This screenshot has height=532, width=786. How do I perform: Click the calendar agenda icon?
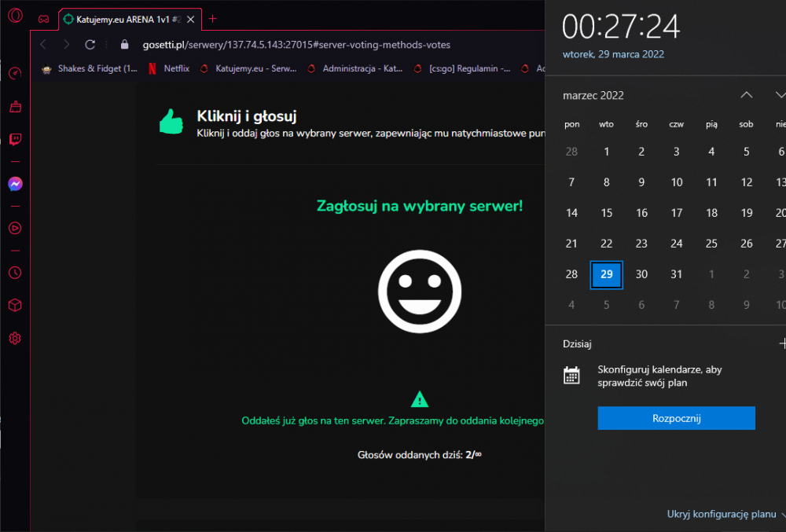pos(571,375)
